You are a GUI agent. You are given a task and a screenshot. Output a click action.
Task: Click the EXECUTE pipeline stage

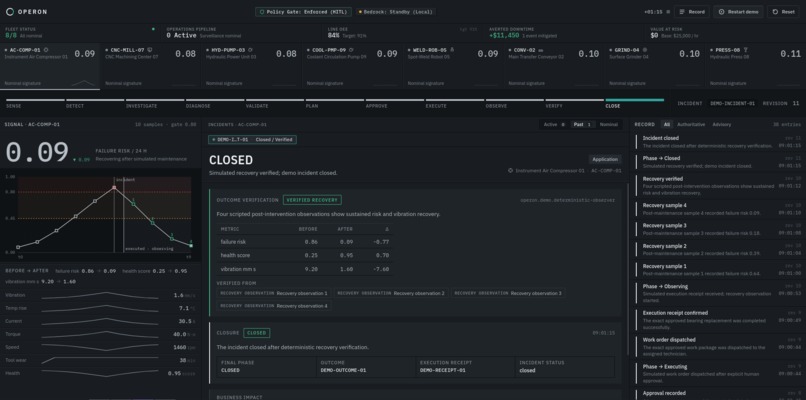click(x=455, y=103)
